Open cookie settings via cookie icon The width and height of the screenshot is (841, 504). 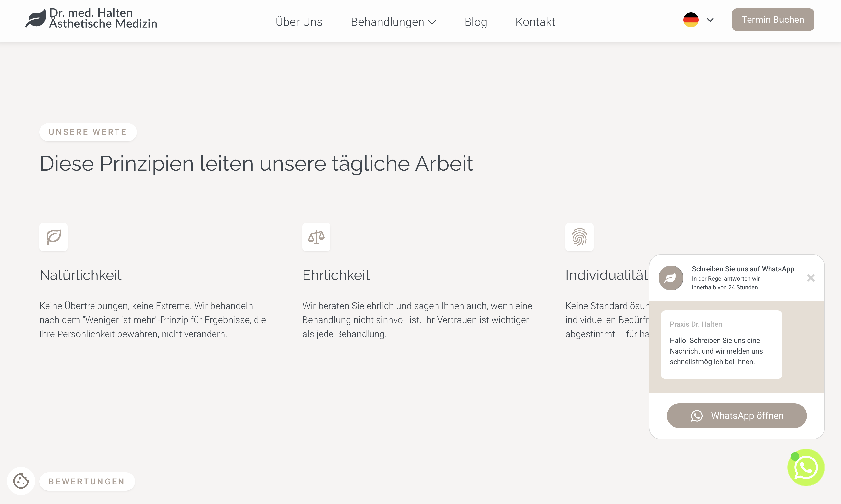coord(21,481)
